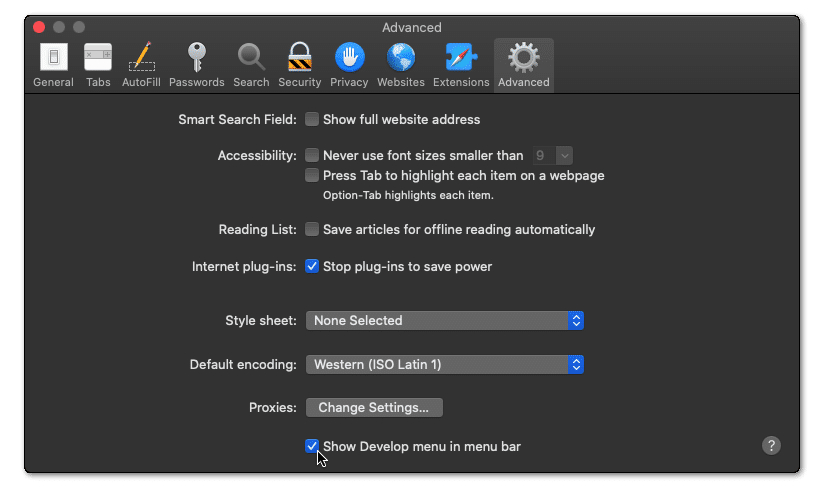
Task: Uncheck Stop plug-ins to save power
Action: pyautogui.click(x=312, y=267)
